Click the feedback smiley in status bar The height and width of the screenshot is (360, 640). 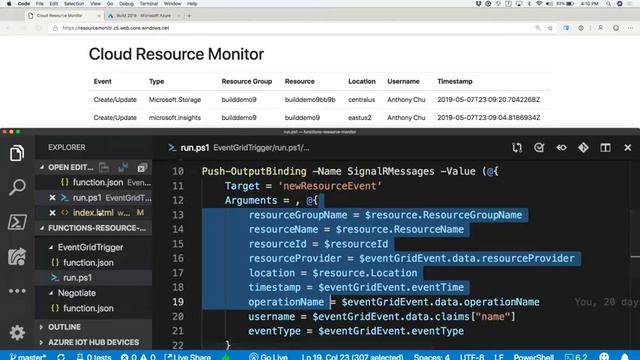pos(604,357)
